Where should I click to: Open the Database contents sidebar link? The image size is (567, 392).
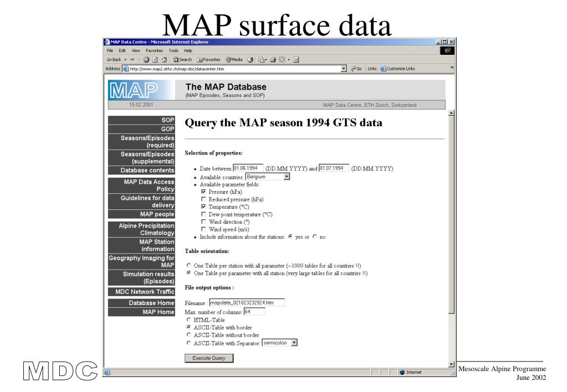(141, 170)
